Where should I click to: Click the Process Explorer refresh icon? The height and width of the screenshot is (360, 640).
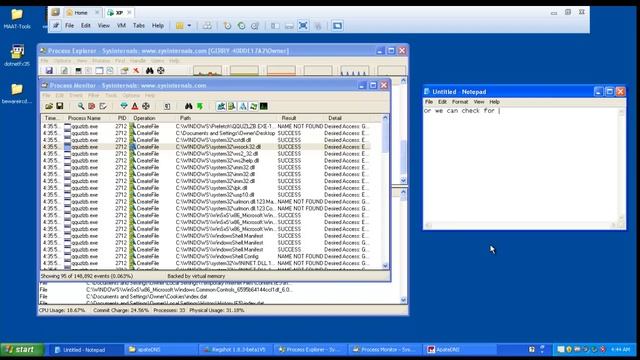tap(64, 71)
